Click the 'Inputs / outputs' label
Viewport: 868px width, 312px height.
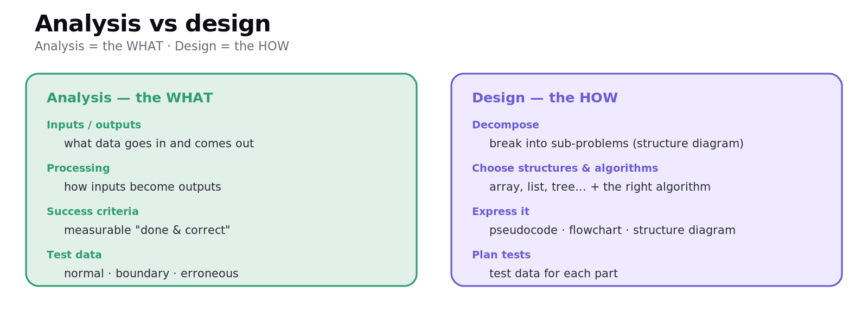pos(94,125)
